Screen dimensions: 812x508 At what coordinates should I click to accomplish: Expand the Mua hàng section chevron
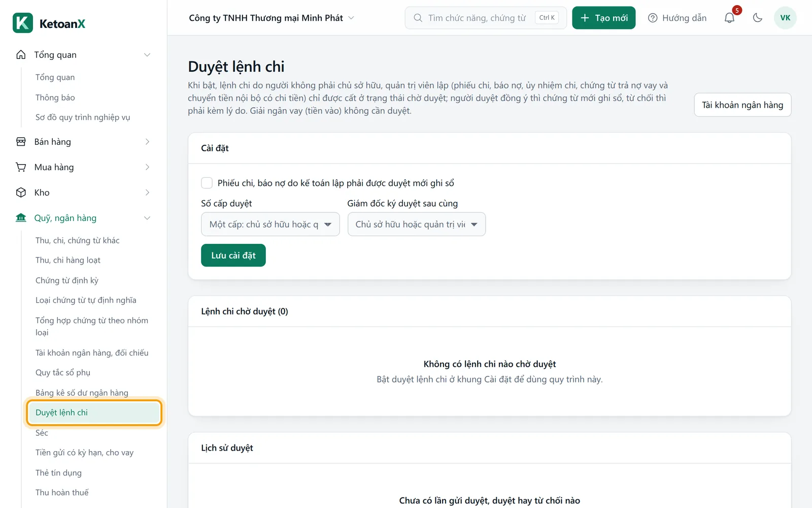pos(147,167)
